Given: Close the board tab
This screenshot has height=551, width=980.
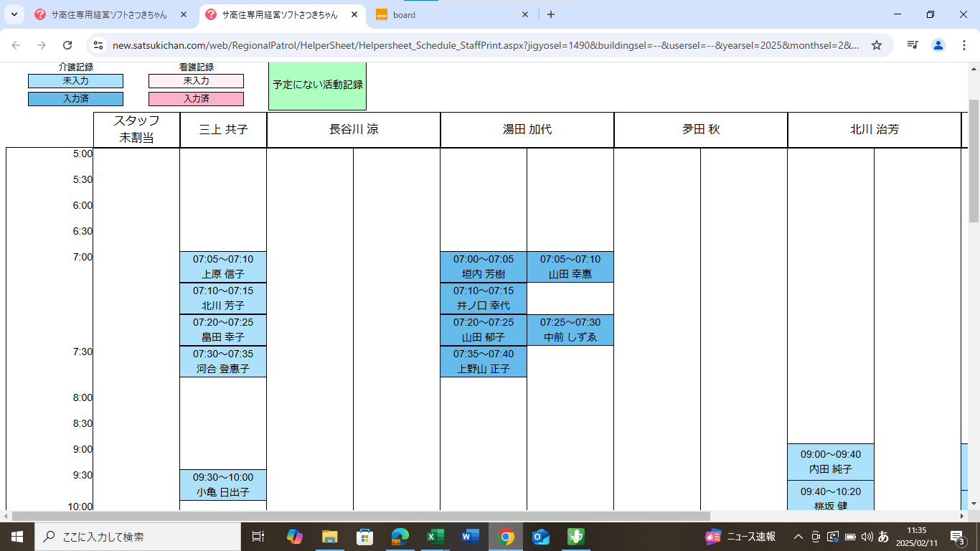Looking at the screenshot, I should coord(525,14).
